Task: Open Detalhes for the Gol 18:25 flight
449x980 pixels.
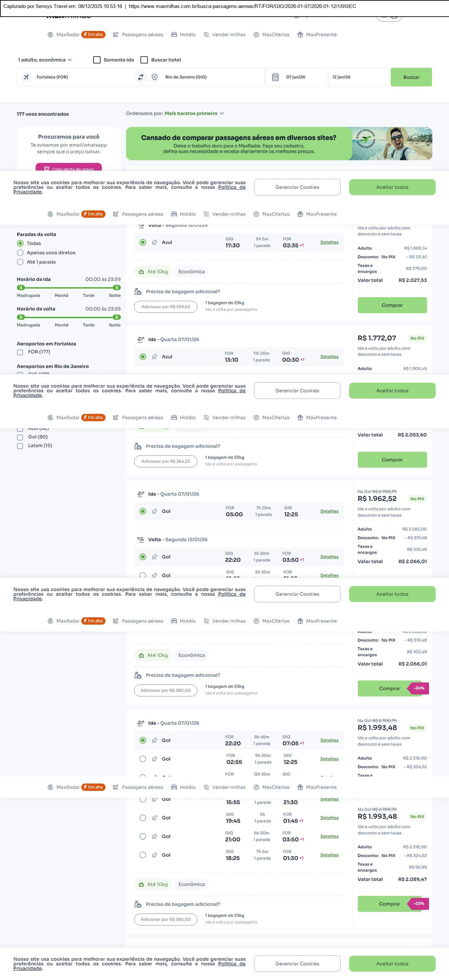Action: [x=330, y=855]
